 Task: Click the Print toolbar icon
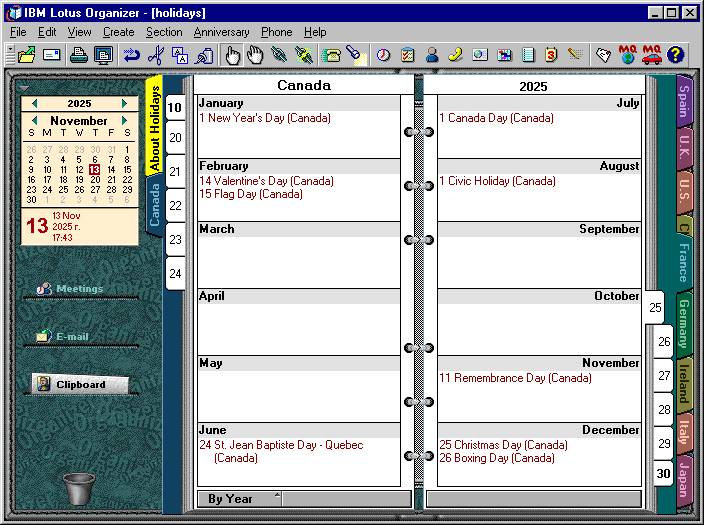point(78,55)
